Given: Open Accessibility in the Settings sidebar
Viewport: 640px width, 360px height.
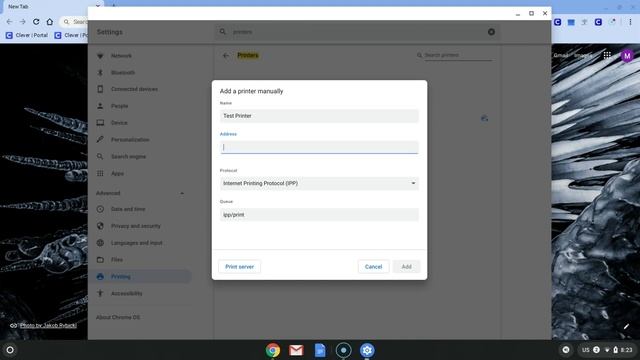Looking at the screenshot, I should pos(127,293).
